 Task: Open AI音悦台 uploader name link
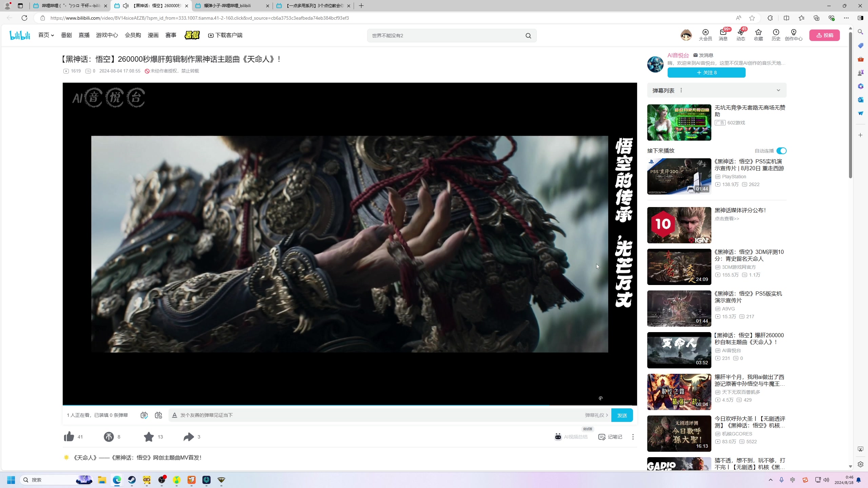coord(678,55)
